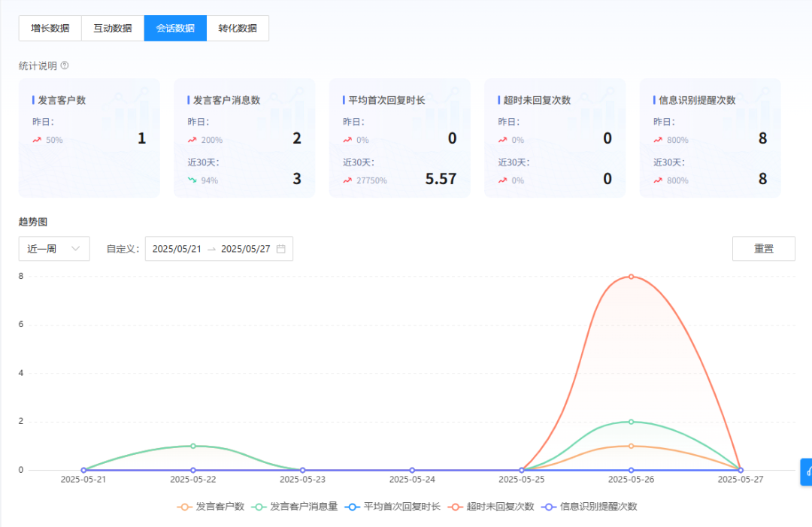Click the help icon beside 统计说明
This screenshot has height=527, width=812.
(65, 65)
